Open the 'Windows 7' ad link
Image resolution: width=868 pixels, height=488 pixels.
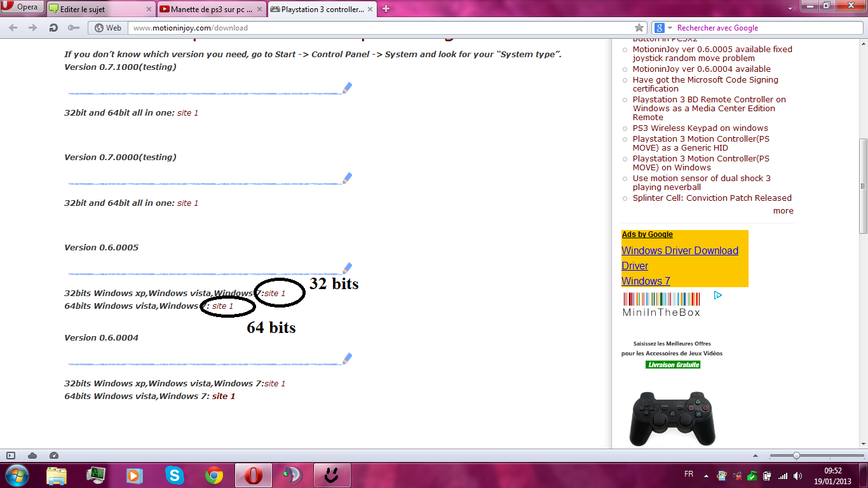click(646, 281)
